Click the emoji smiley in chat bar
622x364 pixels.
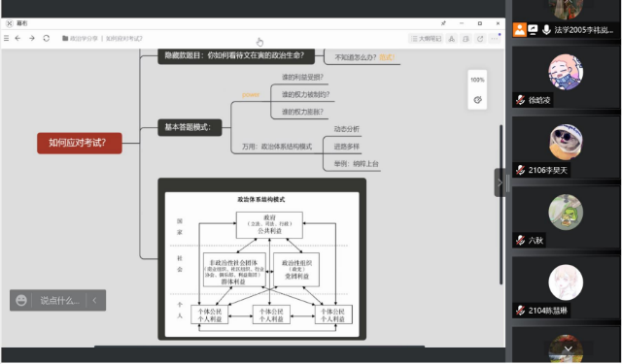pos(21,300)
